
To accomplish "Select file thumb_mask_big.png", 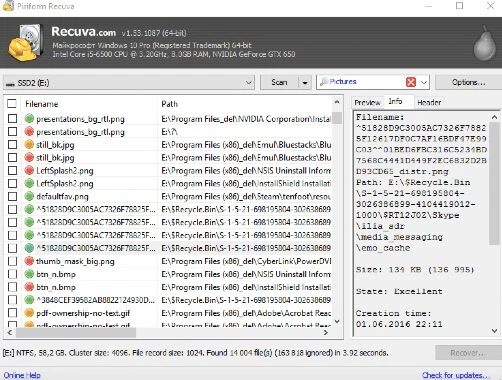I will tap(75, 261).
